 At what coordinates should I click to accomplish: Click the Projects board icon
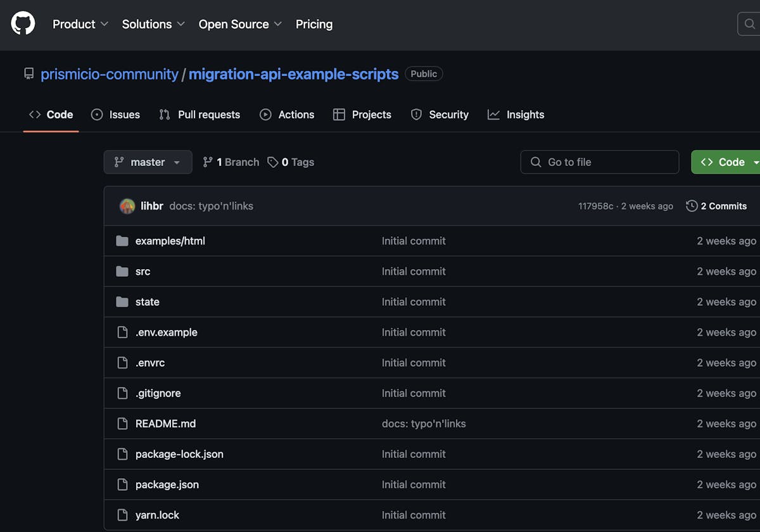click(340, 115)
